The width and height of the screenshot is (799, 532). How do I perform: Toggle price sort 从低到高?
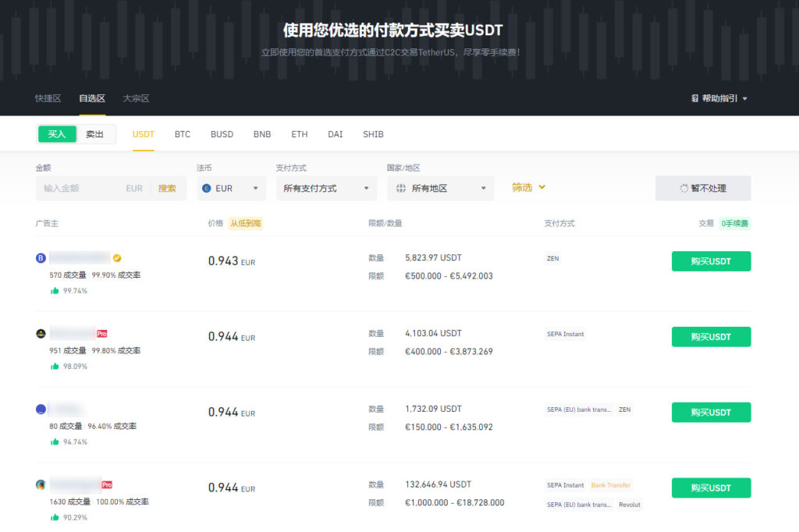246,223
